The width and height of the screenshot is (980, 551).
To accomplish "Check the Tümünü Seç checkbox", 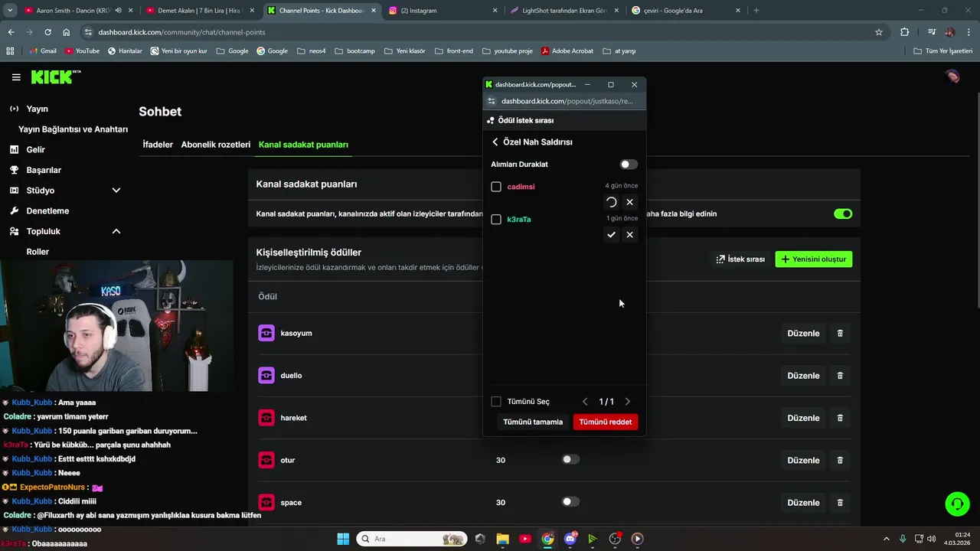I will tap(496, 402).
